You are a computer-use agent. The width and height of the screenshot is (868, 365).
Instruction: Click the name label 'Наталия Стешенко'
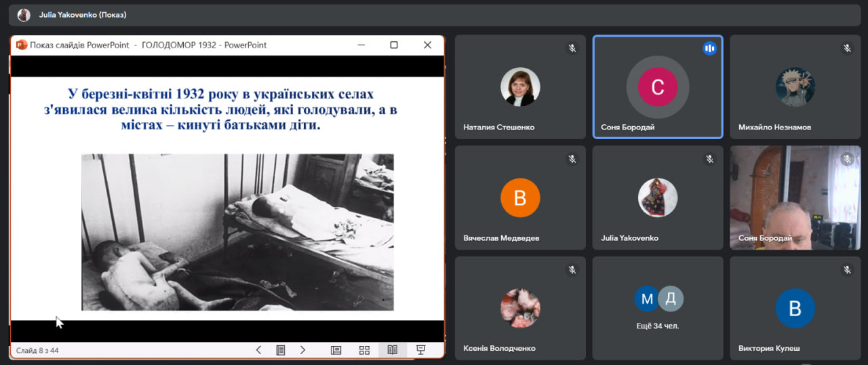pos(498,127)
